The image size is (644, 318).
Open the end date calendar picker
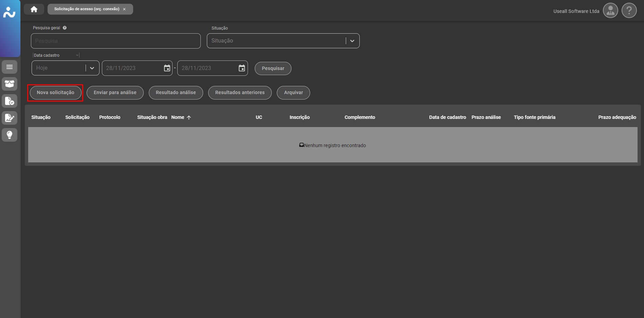click(x=241, y=68)
